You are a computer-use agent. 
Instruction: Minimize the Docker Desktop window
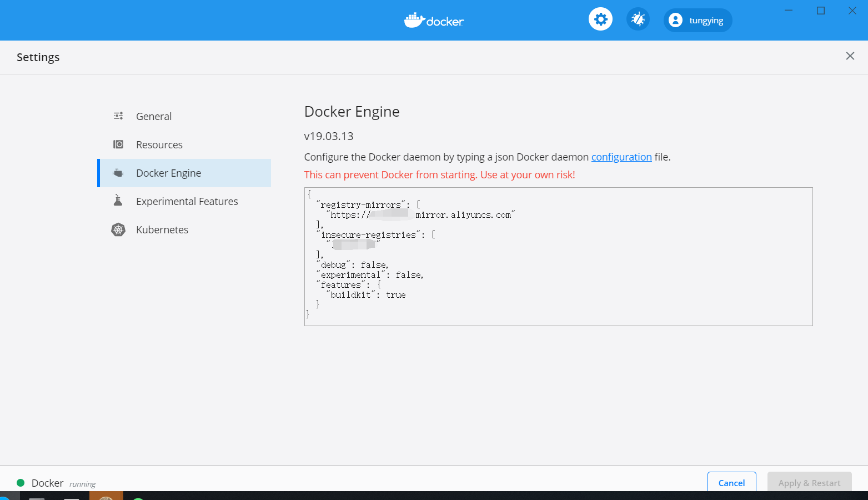pos(789,11)
